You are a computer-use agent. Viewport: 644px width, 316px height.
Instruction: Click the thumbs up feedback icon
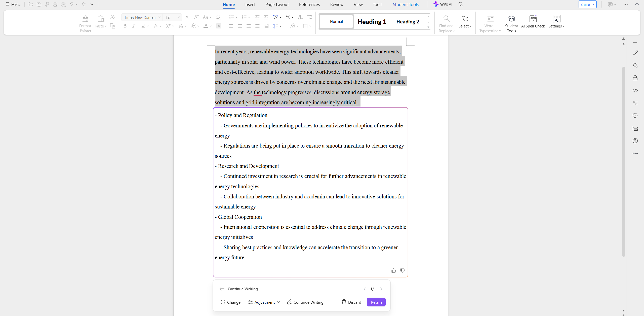tap(393, 270)
